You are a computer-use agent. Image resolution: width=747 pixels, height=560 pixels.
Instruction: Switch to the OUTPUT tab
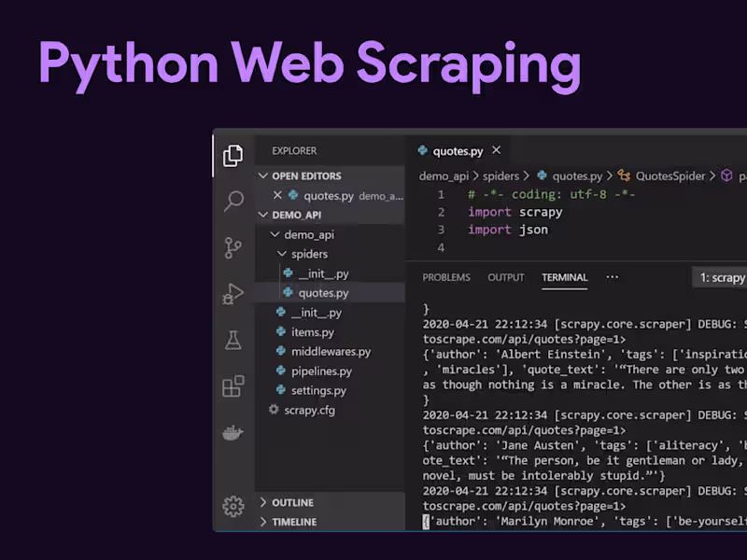[x=505, y=277]
